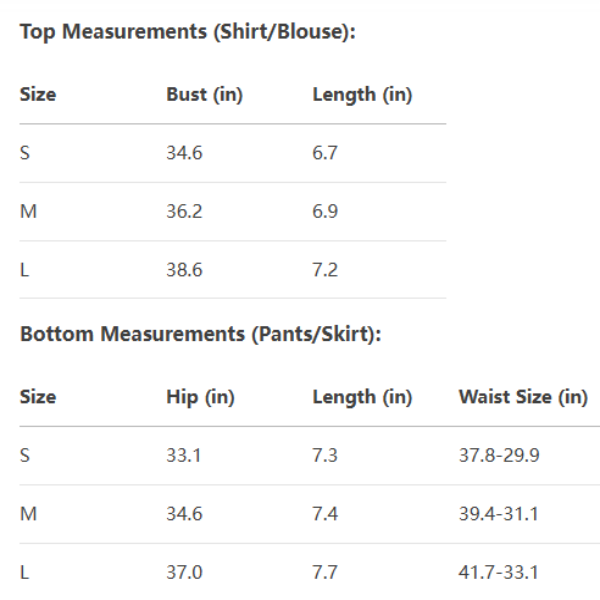Click the Bust (in) column header

[x=204, y=95]
